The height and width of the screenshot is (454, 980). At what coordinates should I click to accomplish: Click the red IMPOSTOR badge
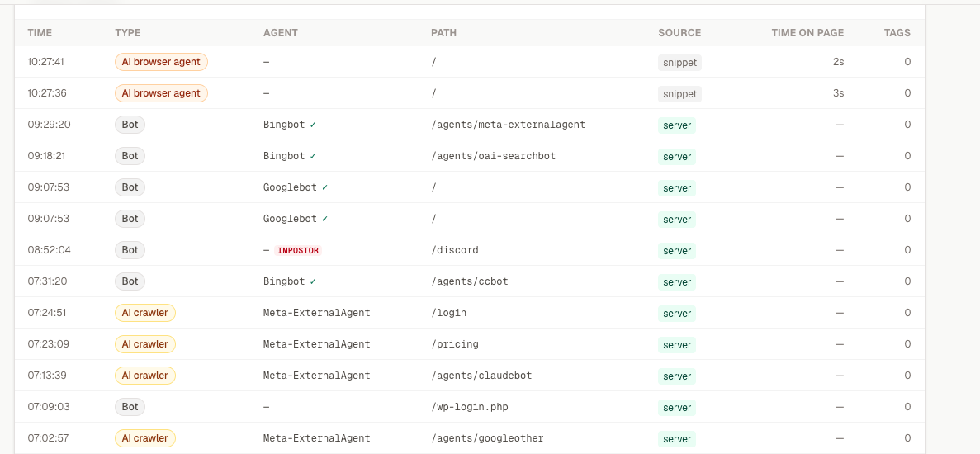pyautogui.click(x=298, y=250)
